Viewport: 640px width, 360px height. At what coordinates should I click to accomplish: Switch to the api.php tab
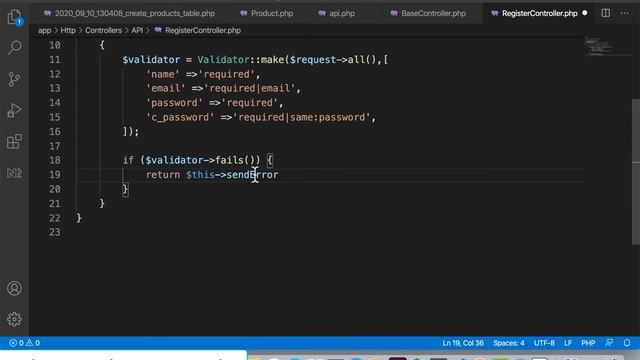(336, 13)
